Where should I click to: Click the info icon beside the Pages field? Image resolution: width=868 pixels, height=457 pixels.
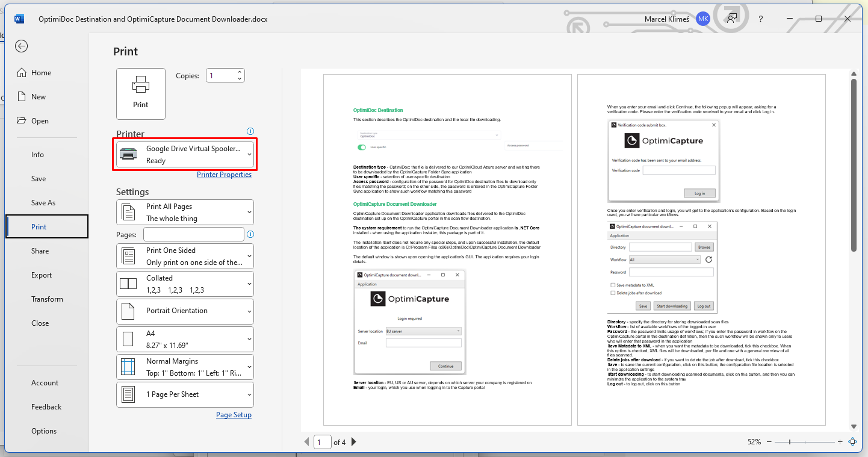[x=250, y=234]
